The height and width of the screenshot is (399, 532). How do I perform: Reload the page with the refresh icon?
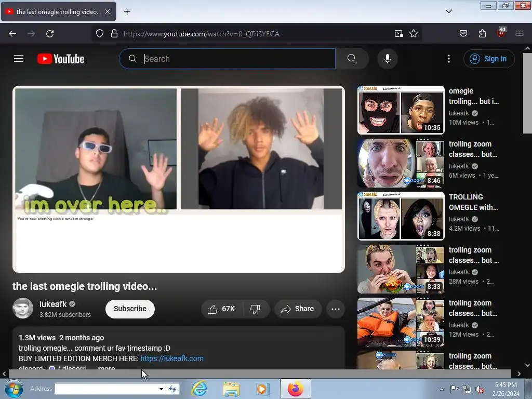50,34
